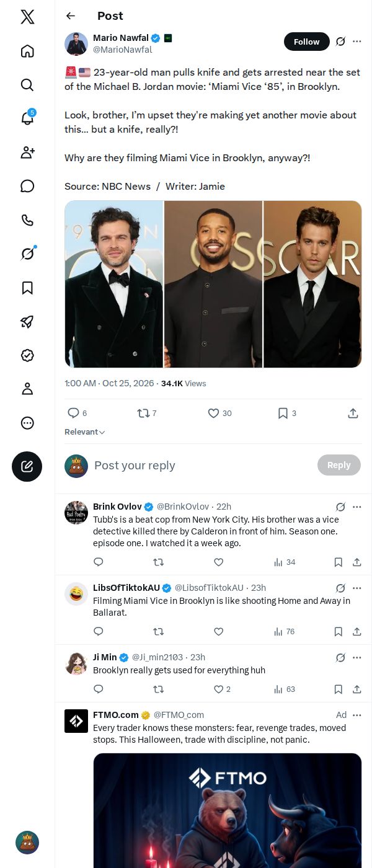This screenshot has width=372, height=868.
Task: Click the compose post button
Action: pyautogui.click(x=27, y=466)
